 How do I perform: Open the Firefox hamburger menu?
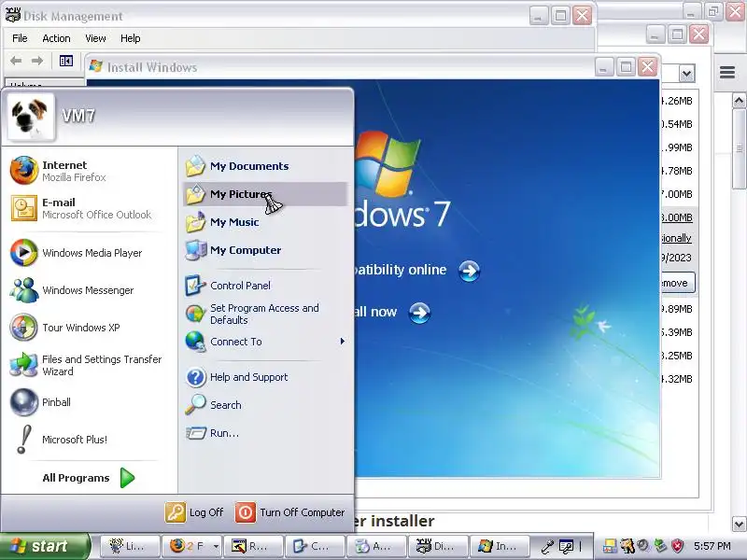(727, 73)
